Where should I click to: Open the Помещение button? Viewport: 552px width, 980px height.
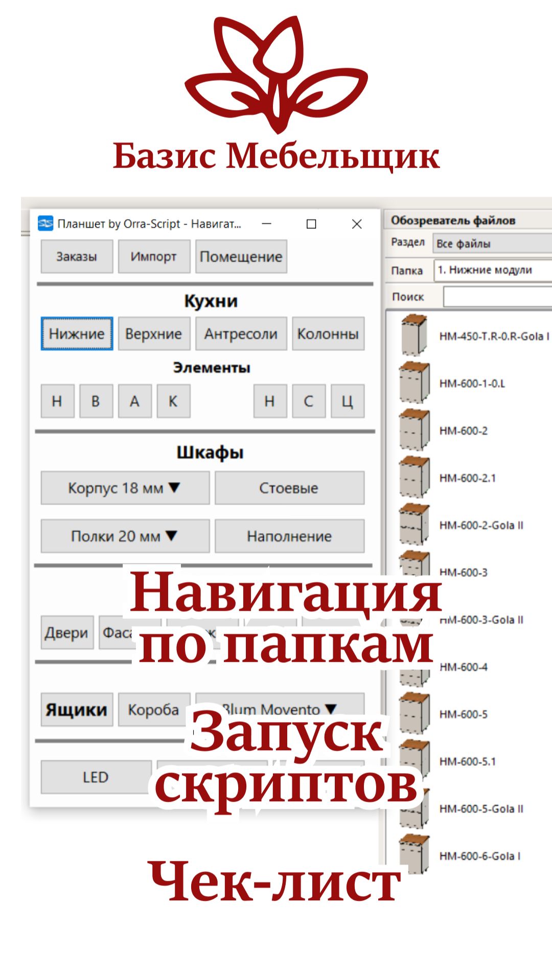pyautogui.click(x=241, y=256)
